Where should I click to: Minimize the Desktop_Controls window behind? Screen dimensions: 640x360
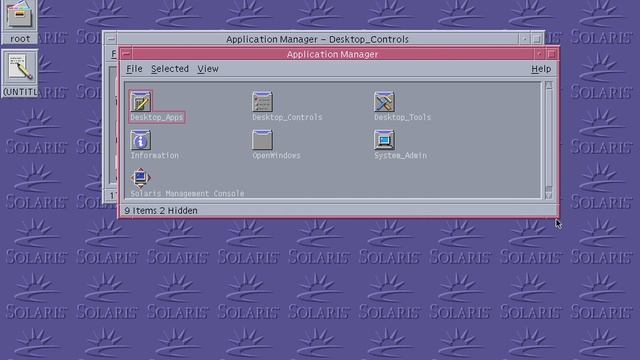(524, 39)
